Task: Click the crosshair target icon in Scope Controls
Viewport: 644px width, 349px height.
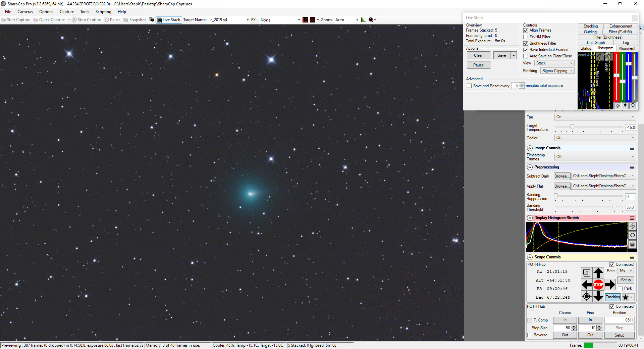Action: pos(587,296)
